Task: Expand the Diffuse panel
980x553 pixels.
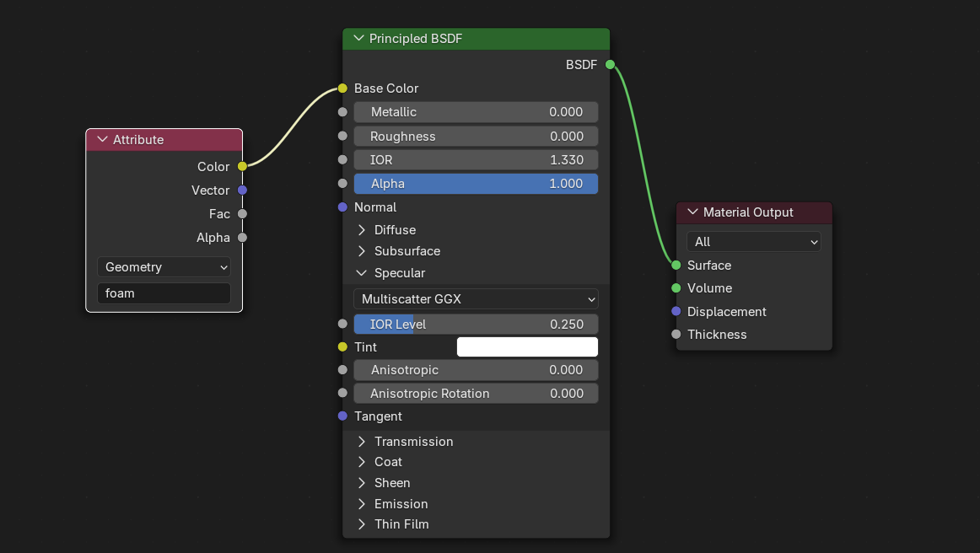Action: click(361, 230)
